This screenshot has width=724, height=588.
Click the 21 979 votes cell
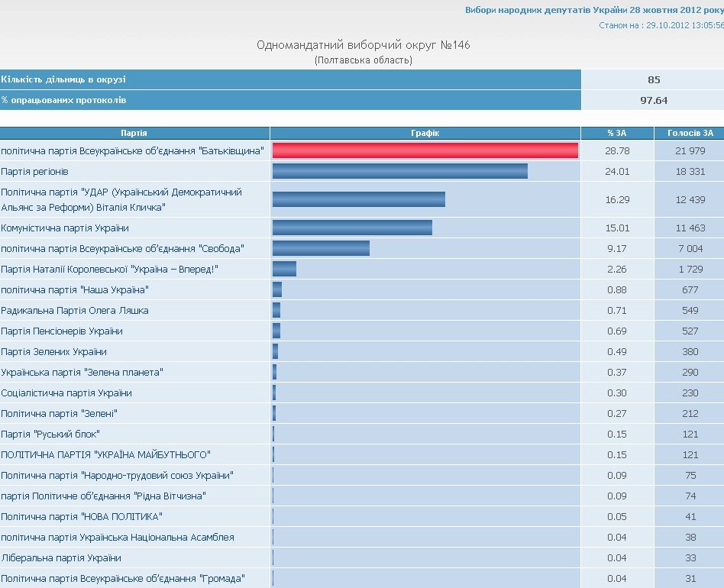(690, 151)
